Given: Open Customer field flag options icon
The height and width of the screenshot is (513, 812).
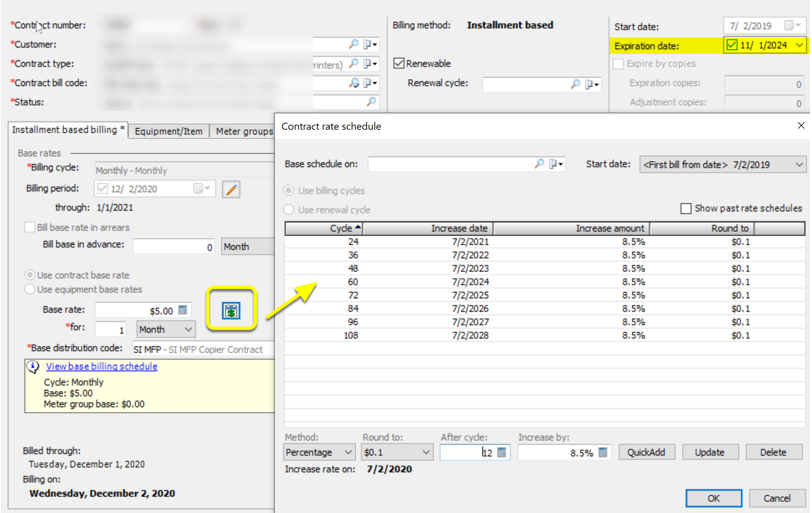Looking at the screenshot, I should point(370,44).
